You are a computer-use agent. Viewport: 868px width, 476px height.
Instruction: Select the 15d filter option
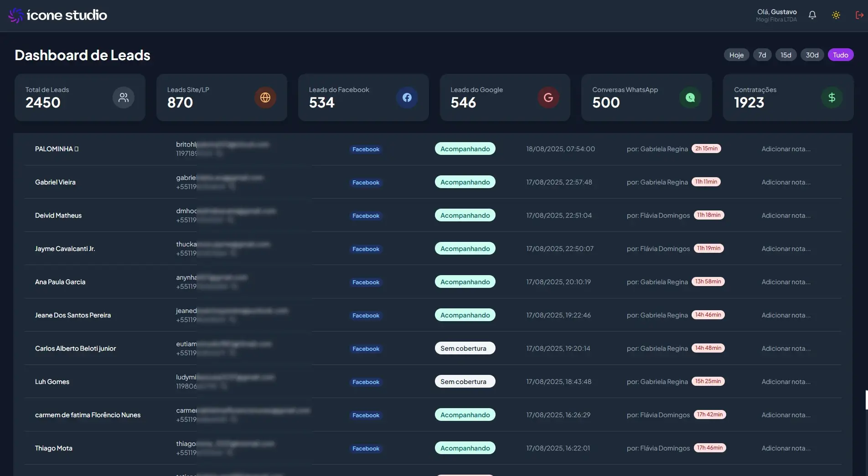coord(785,55)
